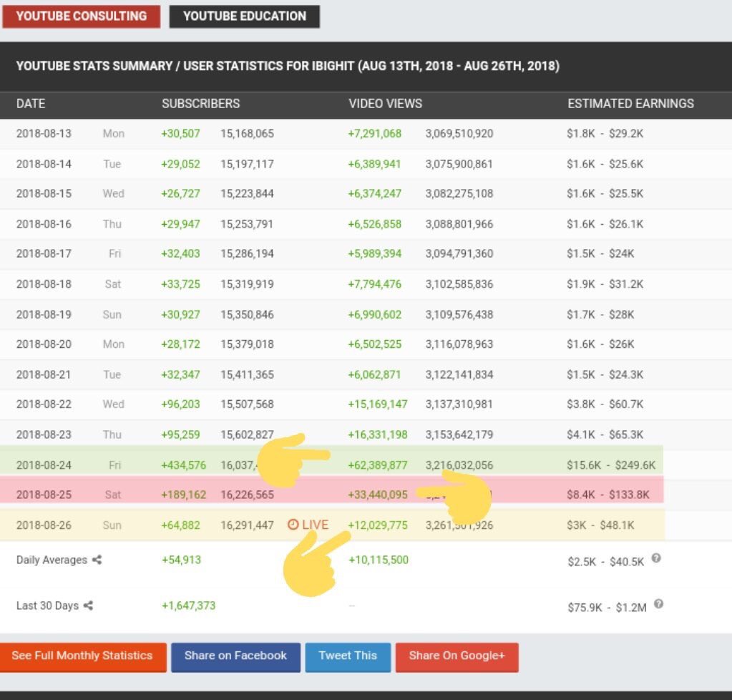
Task: Click subscriber gain +29,947
Action: point(180,224)
